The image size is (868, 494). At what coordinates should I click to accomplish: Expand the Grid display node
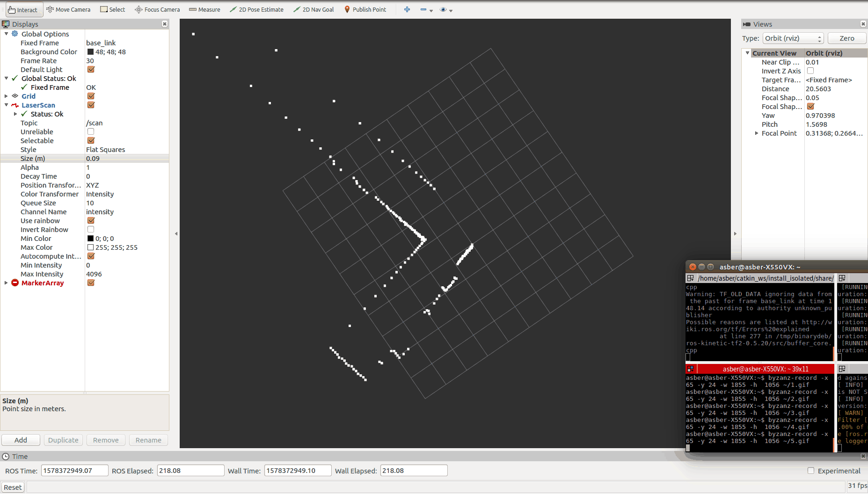(6, 96)
